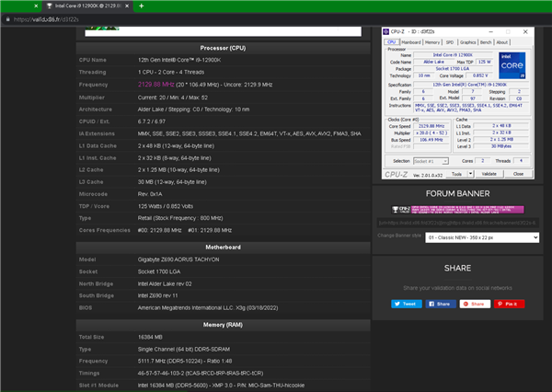Image resolution: width=552 pixels, height=392 pixels.
Task: Switch to the Mainboard tab in CPU-Z
Action: pos(411,42)
